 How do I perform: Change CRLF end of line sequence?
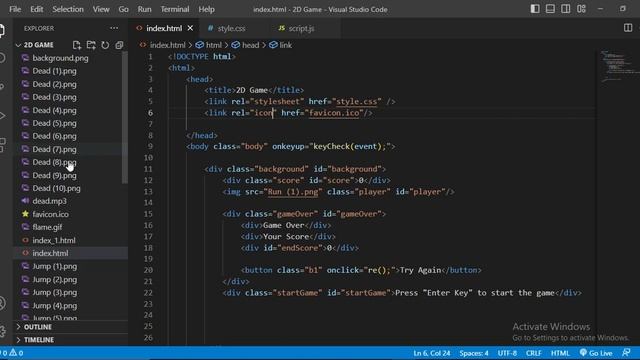pyautogui.click(x=533, y=353)
